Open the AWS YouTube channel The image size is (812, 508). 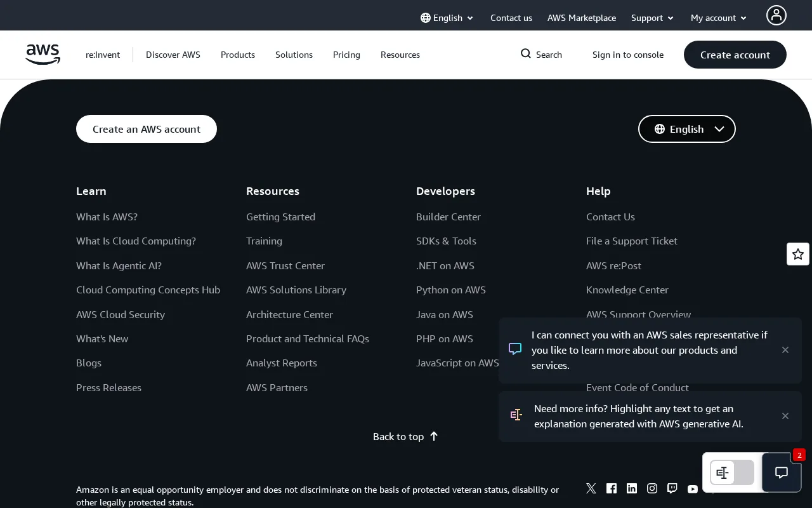tap(693, 489)
